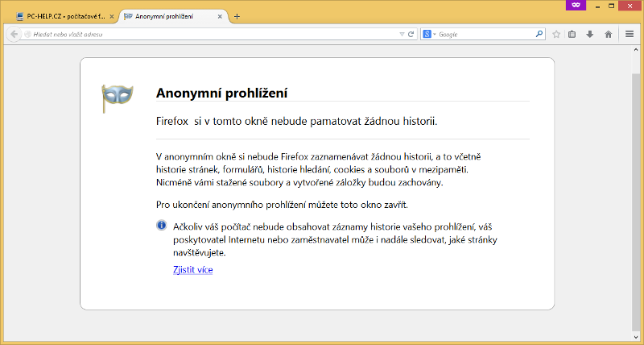Go to the home page icon
644x345 pixels.
pos(608,35)
